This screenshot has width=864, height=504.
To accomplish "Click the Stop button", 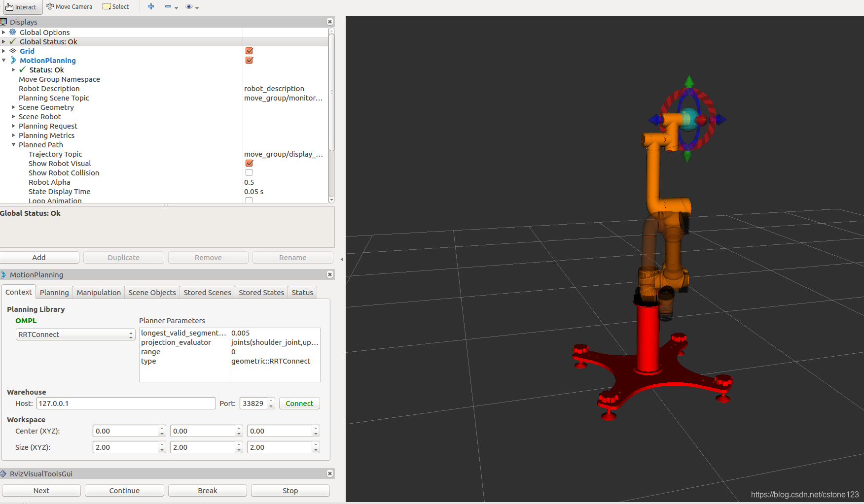I will click(290, 490).
